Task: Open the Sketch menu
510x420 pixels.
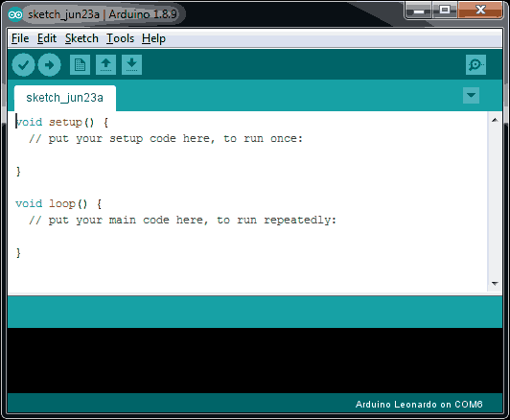Action: (81, 38)
